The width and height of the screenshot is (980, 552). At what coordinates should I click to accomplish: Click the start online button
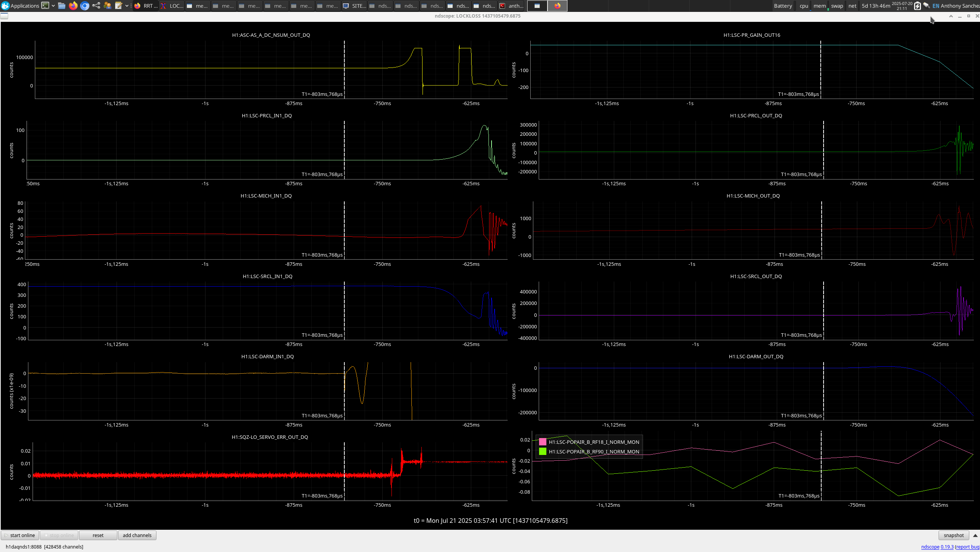[20, 536]
